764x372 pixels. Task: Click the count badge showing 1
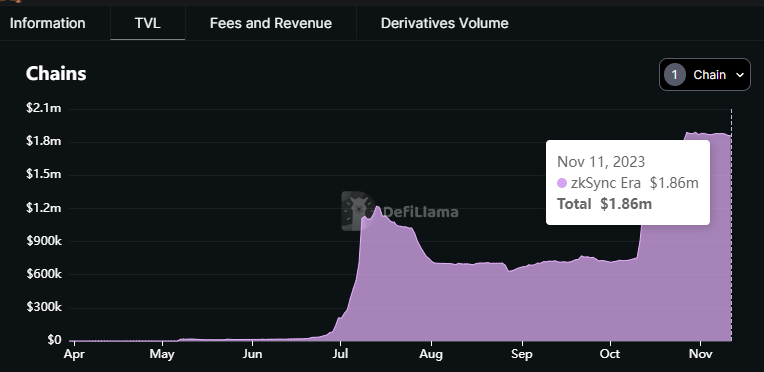675,75
